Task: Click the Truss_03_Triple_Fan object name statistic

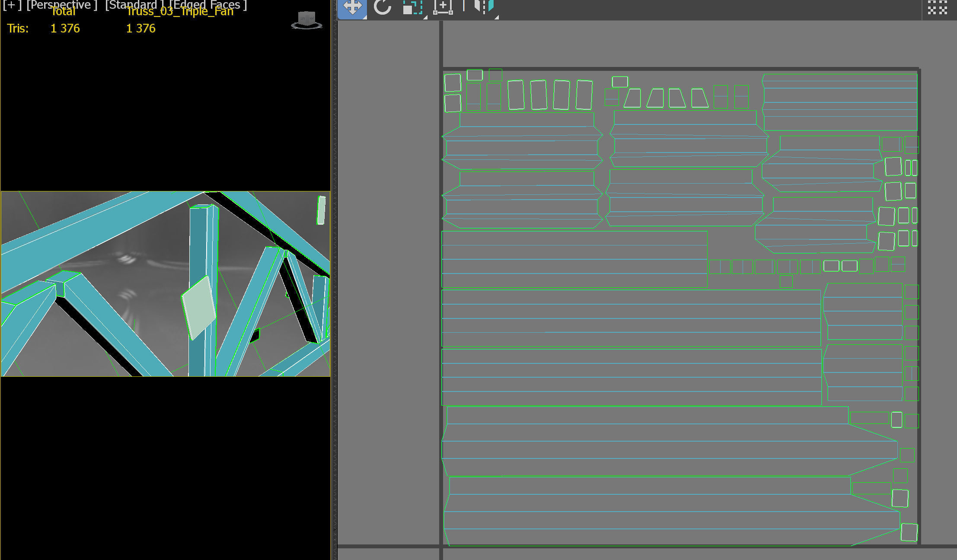Action: click(x=179, y=12)
